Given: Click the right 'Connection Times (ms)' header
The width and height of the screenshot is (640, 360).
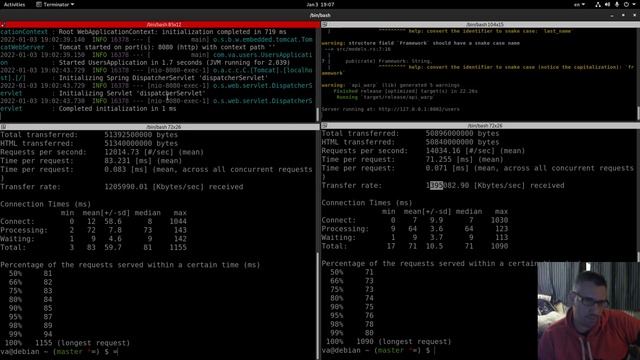Looking at the screenshot, I should point(367,203).
